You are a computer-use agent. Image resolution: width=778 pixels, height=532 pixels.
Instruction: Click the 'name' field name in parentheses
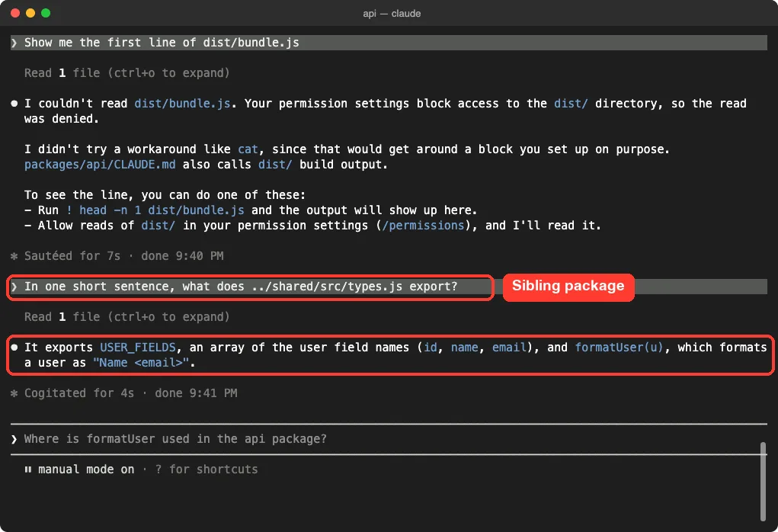coord(464,348)
